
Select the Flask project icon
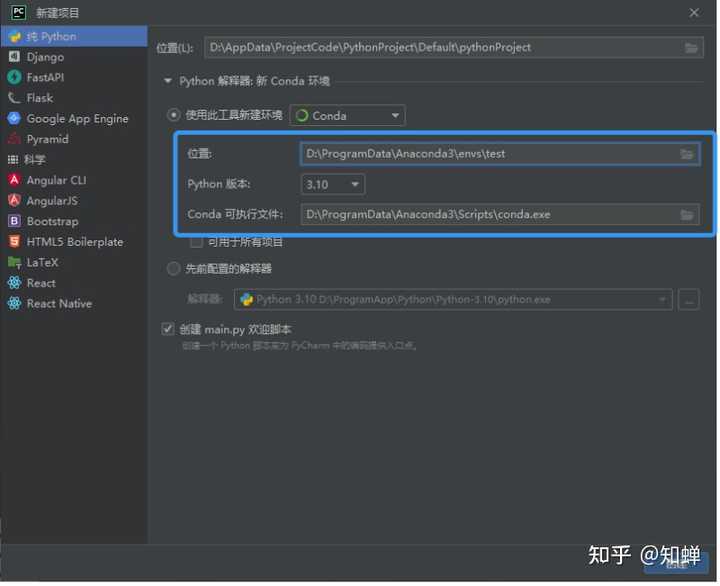coord(14,98)
